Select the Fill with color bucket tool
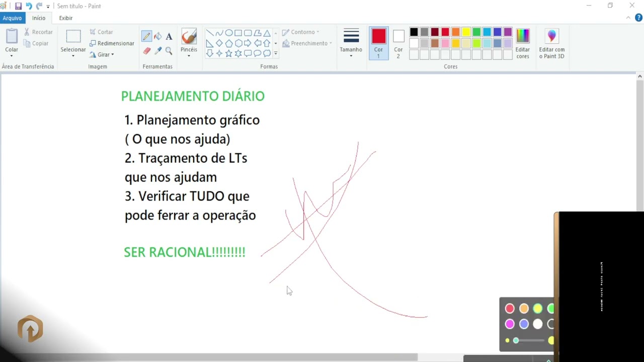Screen dimensions: 644x362 pos(158,36)
